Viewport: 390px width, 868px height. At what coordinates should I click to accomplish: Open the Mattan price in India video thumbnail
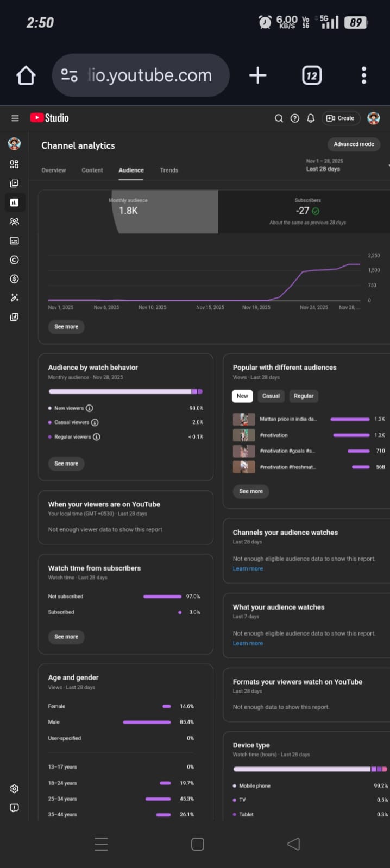pos(244,419)
